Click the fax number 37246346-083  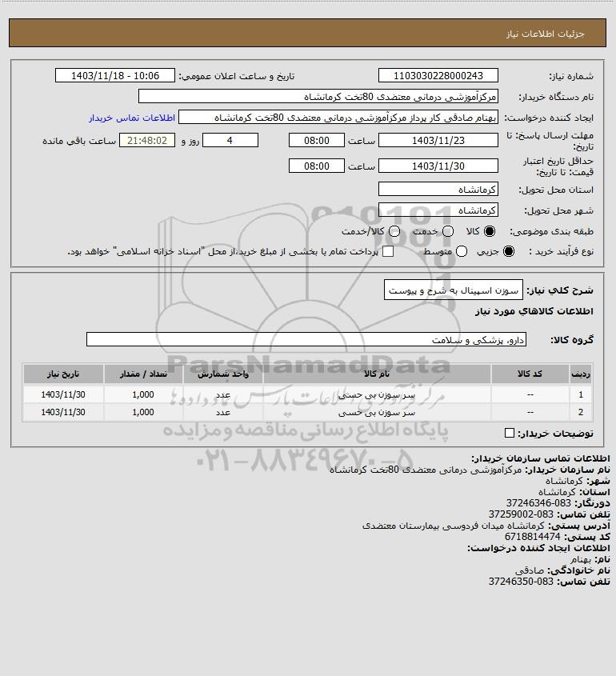[538, 503]
